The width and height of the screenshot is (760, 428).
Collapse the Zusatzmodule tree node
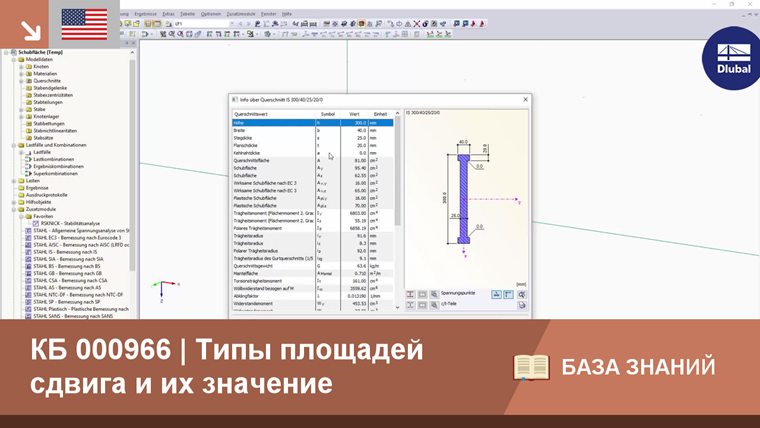click(x=14, y=209)
